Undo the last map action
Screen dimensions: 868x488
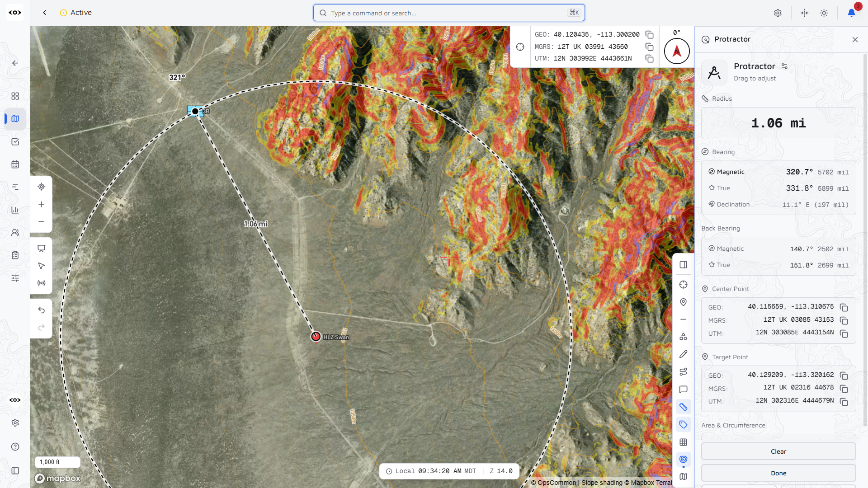click(41, 310)
